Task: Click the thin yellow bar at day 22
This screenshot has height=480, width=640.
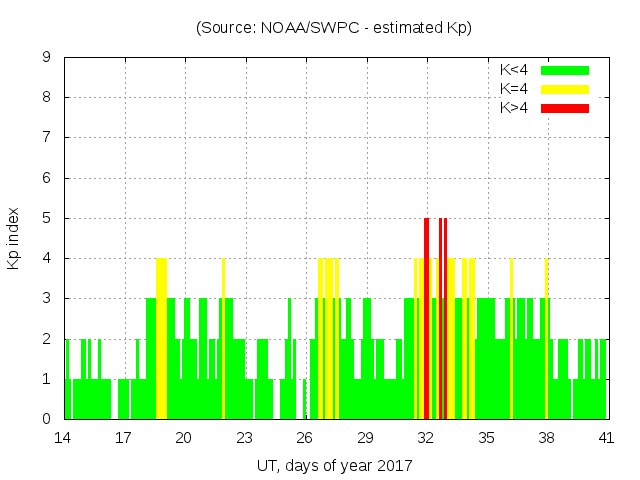Action: coord(223,338)
